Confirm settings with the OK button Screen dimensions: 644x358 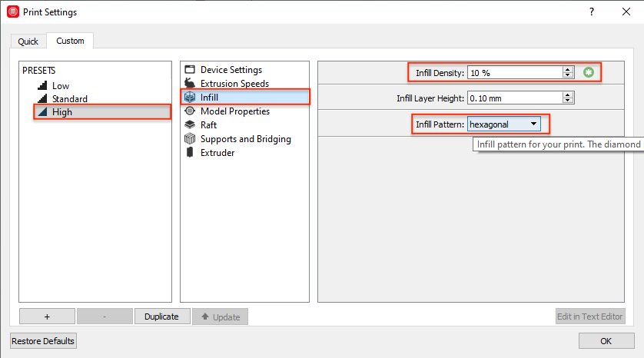click(606, 340)
